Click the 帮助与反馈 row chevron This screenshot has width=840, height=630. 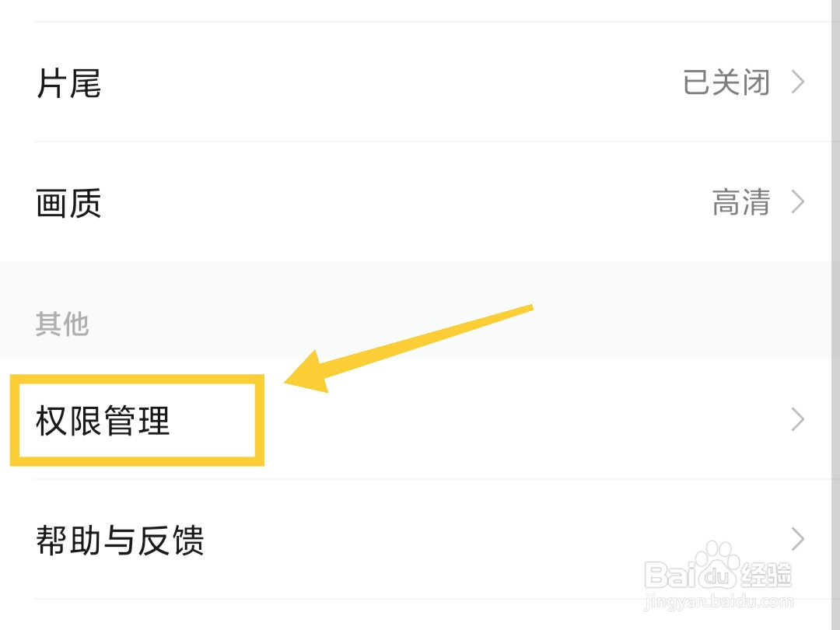coord(797,540)
